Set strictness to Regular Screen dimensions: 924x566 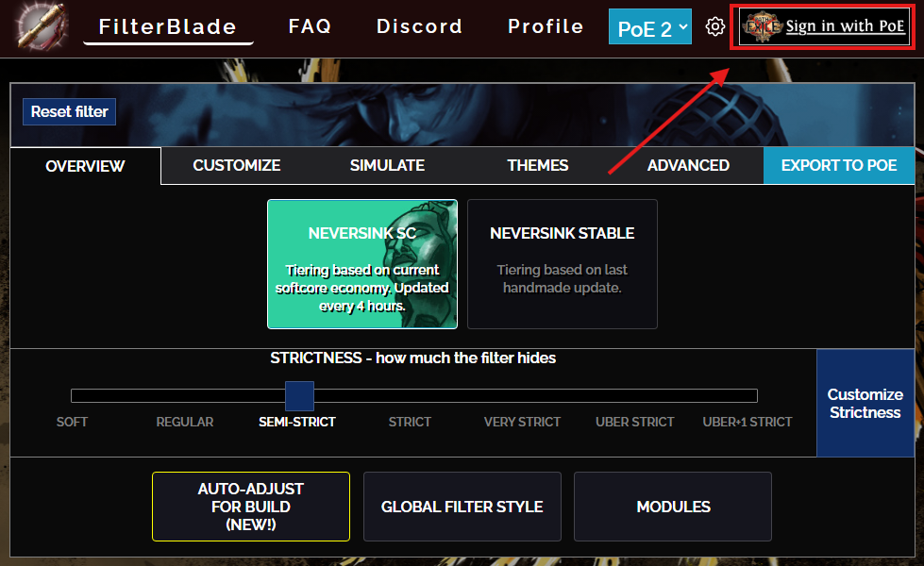[184, 422]
